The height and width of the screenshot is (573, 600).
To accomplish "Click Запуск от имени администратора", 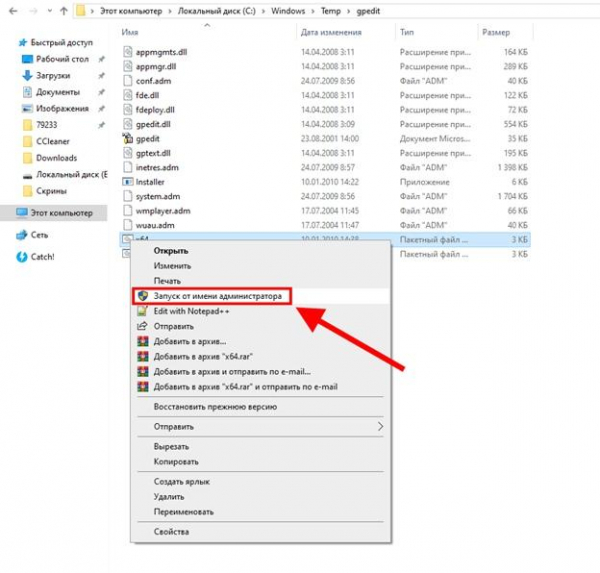I will click(217, 296).
